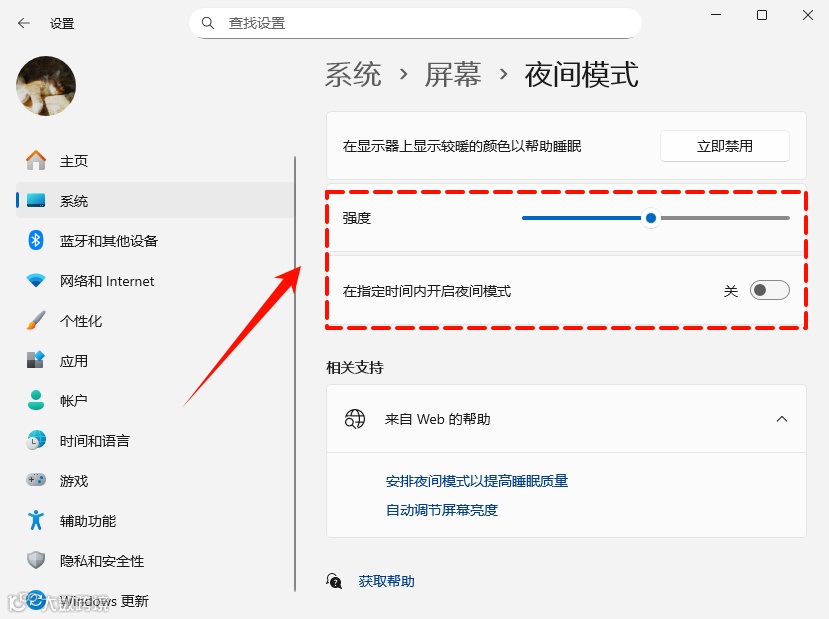Open 辅助功能 settings

(155, 520)
